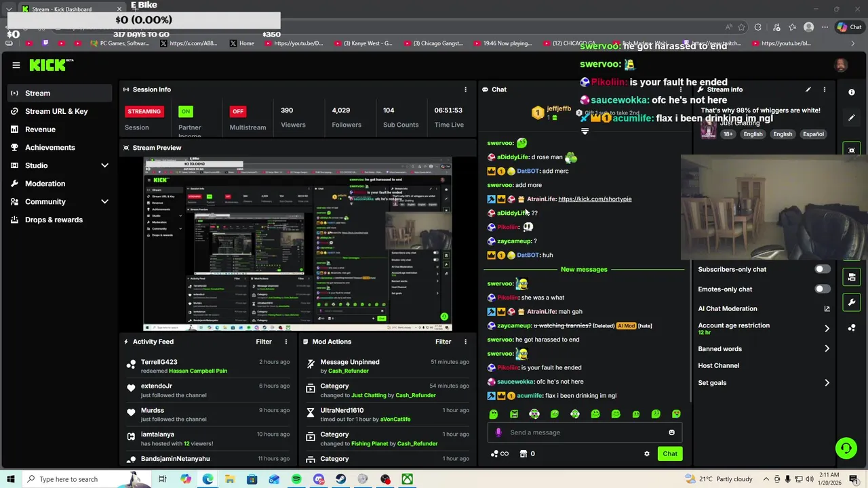Click aVonCatlife moderator name
This screenshot has height=488, width=868.
395,420
